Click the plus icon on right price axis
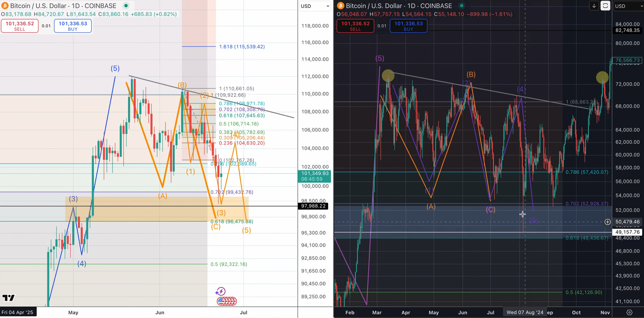Screen dimensions: 644x318 (x=607, y=222)
